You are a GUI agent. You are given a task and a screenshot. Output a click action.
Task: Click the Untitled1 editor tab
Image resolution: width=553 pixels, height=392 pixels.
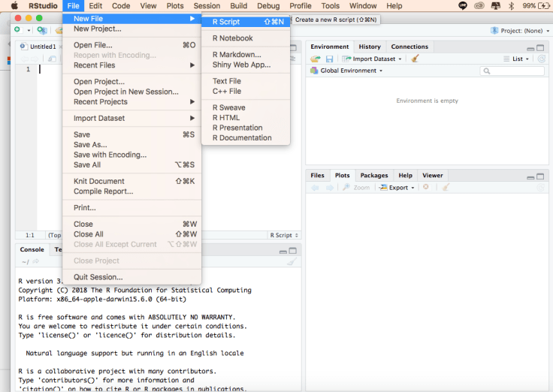click(42, 47)
